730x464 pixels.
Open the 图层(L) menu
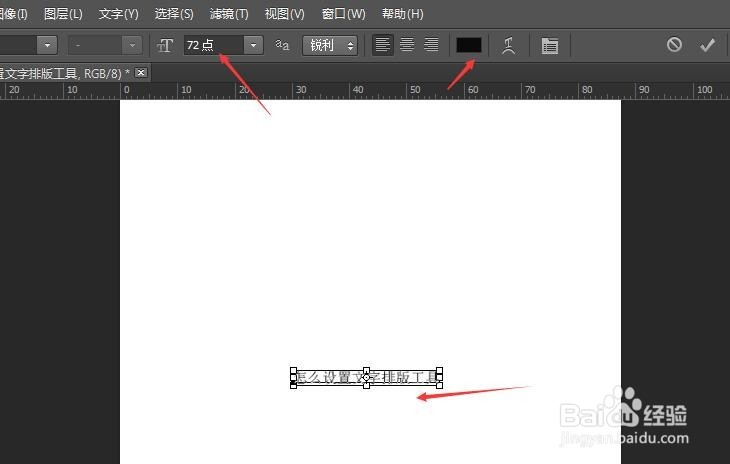63,14
